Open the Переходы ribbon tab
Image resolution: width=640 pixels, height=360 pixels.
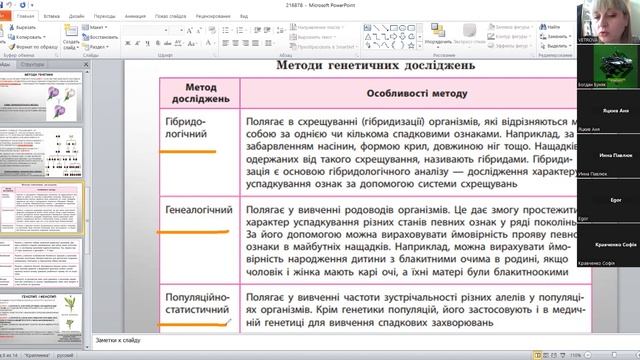click(104, 16)
